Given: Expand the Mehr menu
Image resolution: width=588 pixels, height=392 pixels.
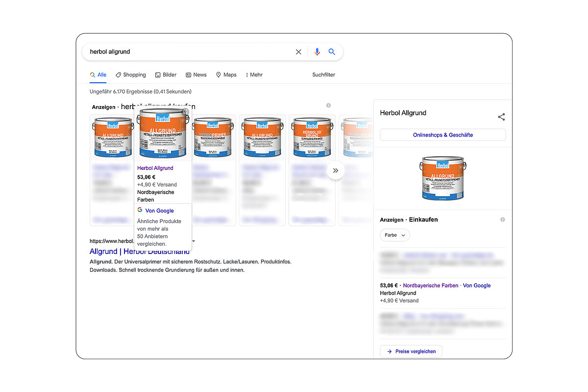Looking at the screenshot, I should 254,75.
